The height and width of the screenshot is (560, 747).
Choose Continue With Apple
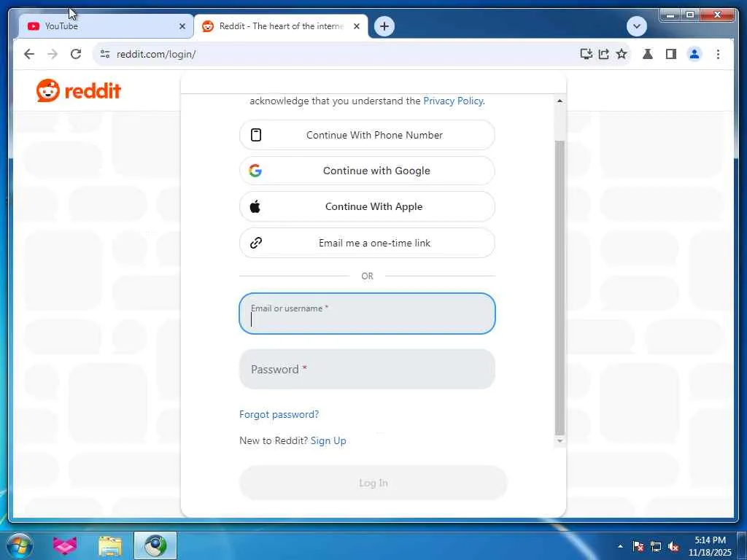(x=367, y=206)
